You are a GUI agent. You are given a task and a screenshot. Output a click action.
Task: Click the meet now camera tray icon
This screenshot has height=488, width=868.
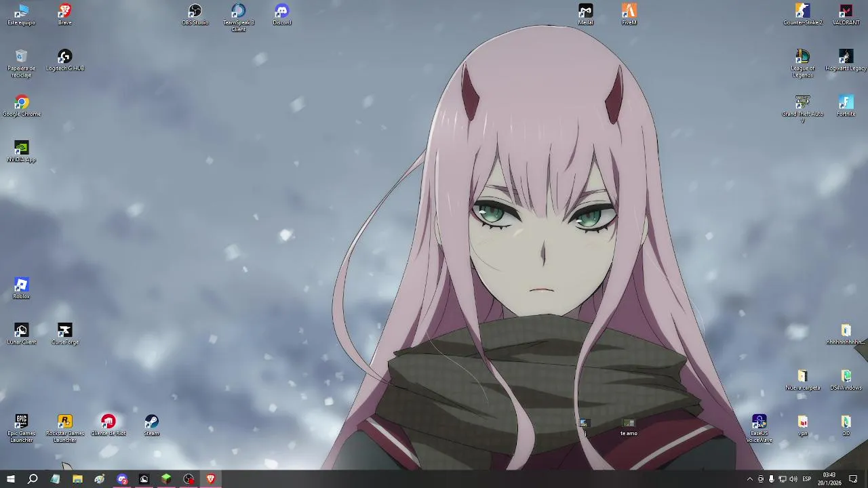[761, 479]
